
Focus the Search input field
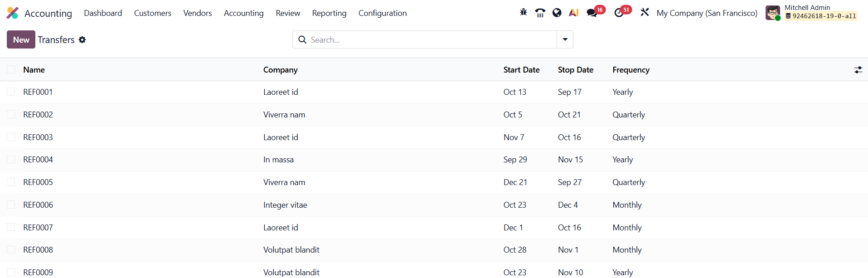click(431, 40)
